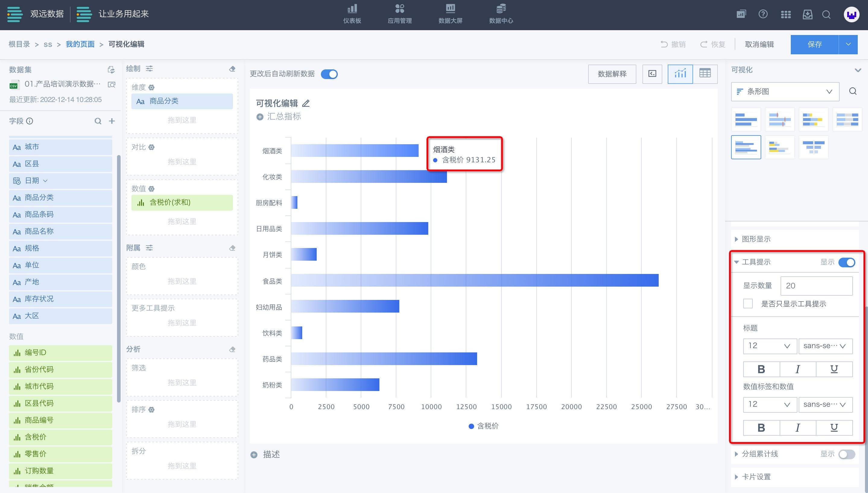Viewport: 868px width, 493px height.
Task: Add 描述 description with plus icon
Action: pyautogui.click(x=254, y=454)
